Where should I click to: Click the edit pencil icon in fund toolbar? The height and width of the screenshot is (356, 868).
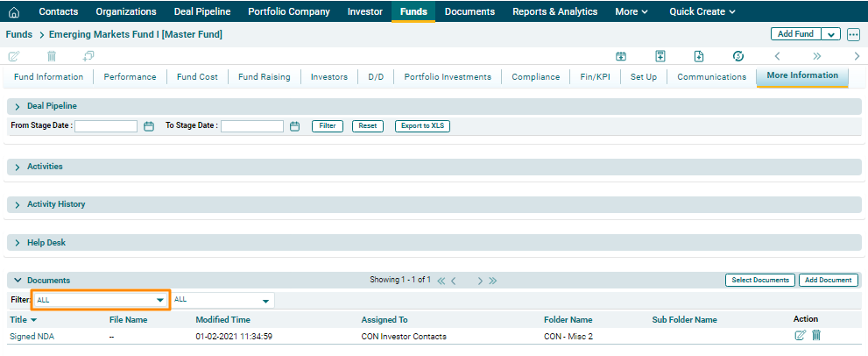pos(14,56)
